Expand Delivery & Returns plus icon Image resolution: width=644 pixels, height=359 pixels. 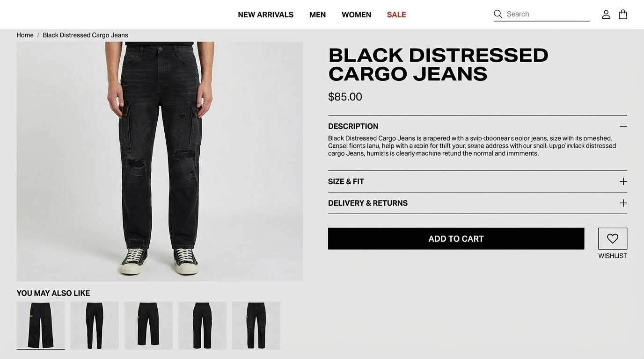tap(623, 203)
